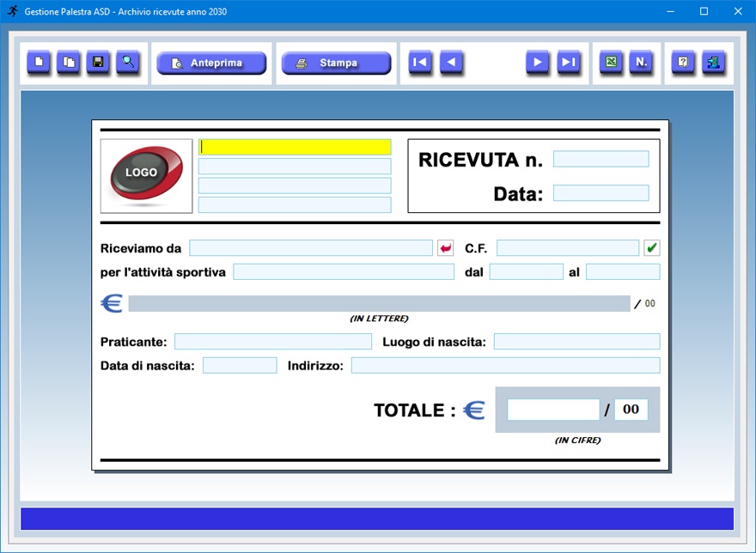Open help with question mark icon

[683, 62]
